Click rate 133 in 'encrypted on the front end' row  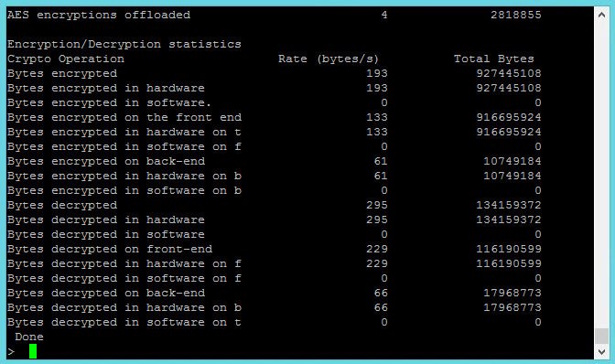click(x=377, y=117)
